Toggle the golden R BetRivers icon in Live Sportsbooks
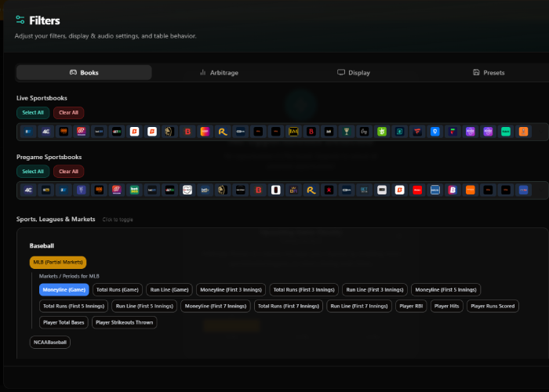The width and height of the screenshot is (549, 392). click(223, 132)
